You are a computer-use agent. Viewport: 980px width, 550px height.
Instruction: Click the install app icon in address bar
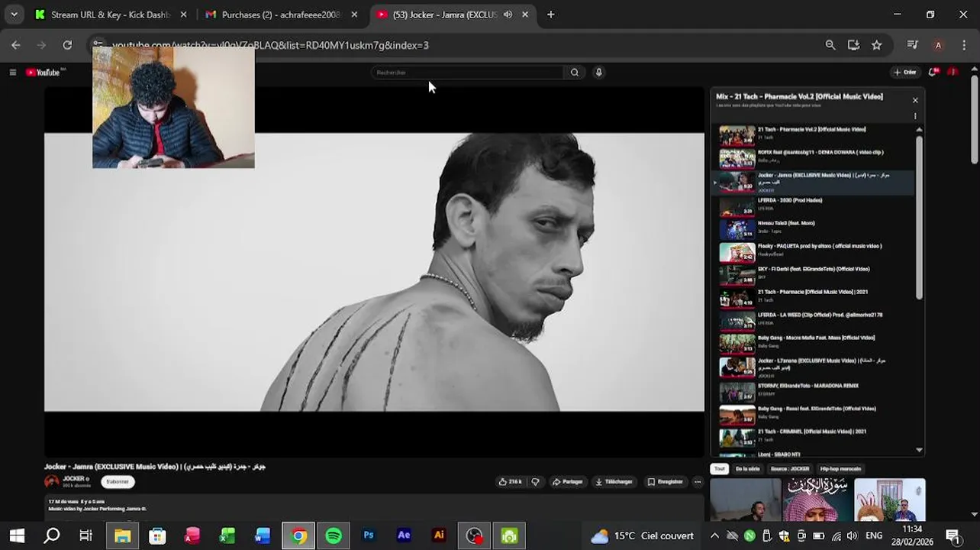pyautogui.click(x=853, y=45)
